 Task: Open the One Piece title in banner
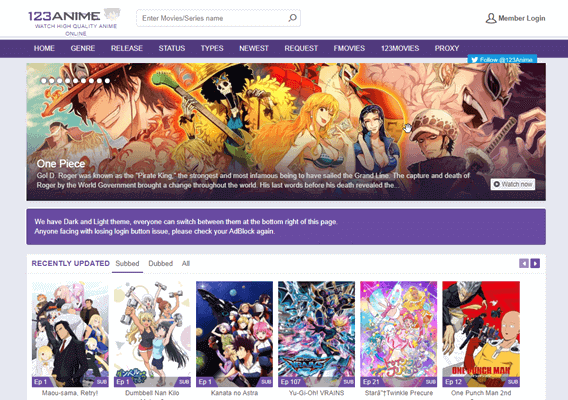coord(61,164)
